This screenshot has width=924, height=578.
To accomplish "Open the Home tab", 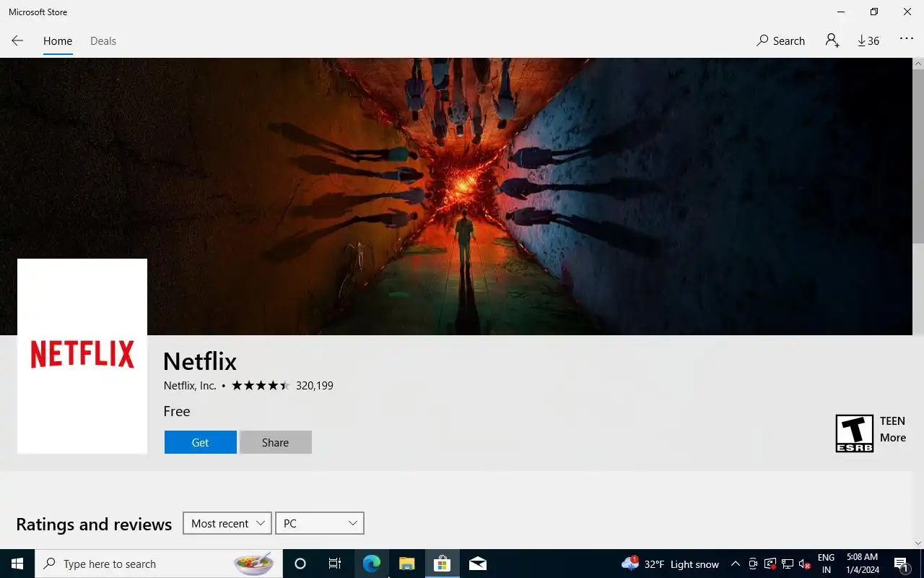I will [58, 41].
